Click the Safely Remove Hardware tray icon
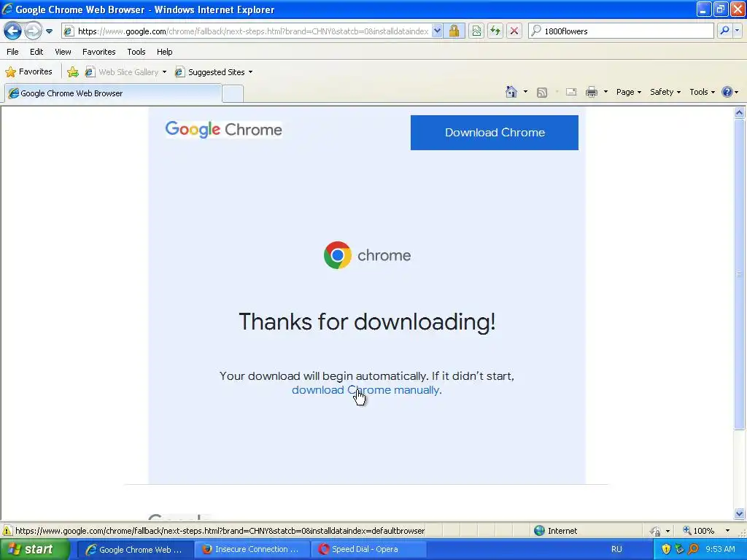The image size is (747, 560). pyautogui.click(x=679, y=550)
